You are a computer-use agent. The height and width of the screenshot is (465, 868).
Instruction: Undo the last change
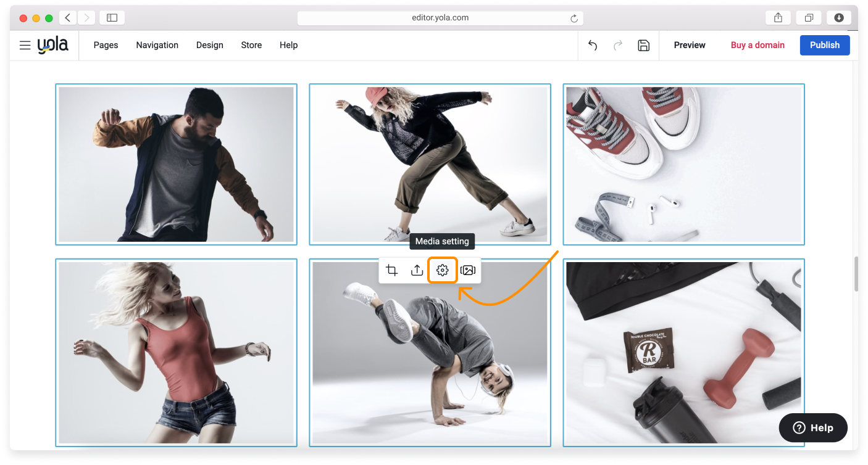point(592,45)
